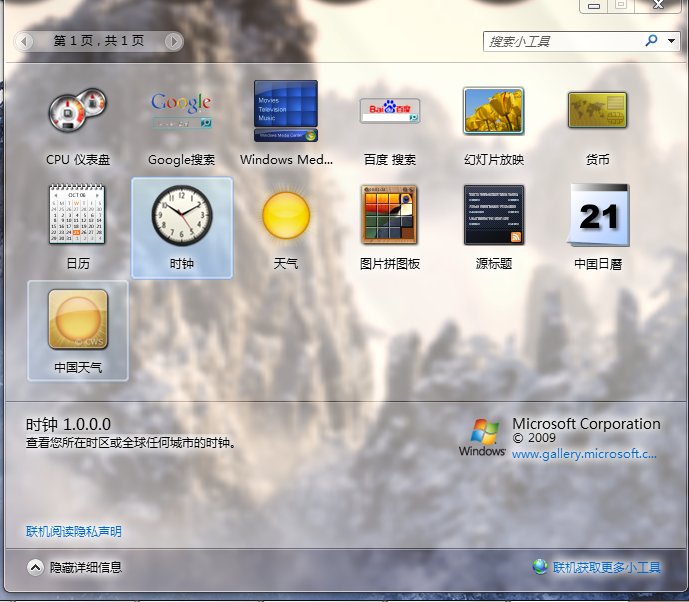Click the Windows logo in details pane
This screenshot has width=689, height=602.
coord(482,437)
